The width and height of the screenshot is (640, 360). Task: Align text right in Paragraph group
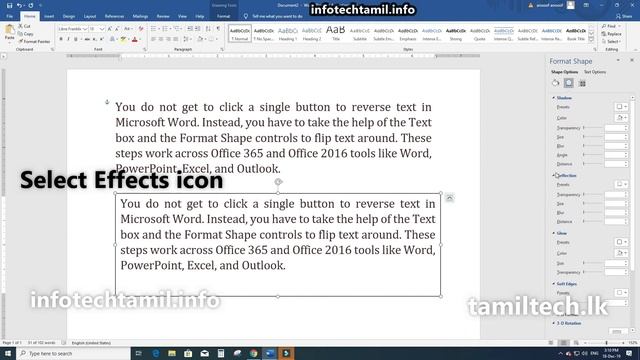168,39
